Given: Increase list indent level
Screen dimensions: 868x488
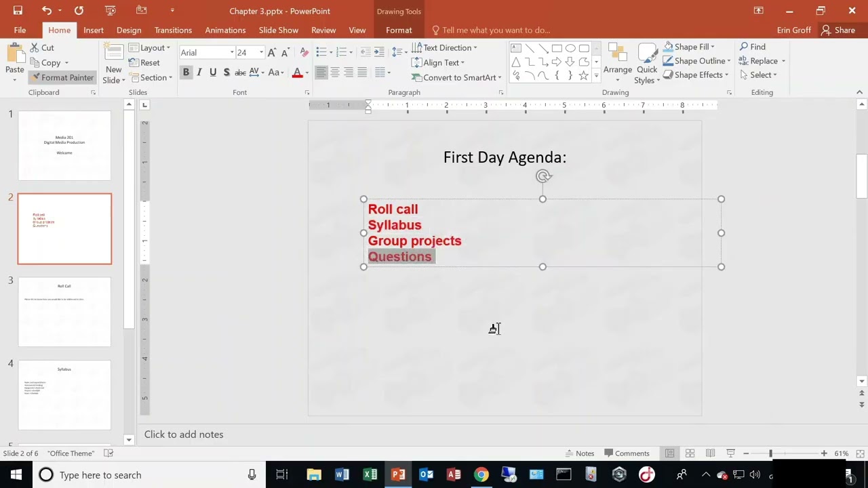Looking at the screenshot, I should 378,53.
